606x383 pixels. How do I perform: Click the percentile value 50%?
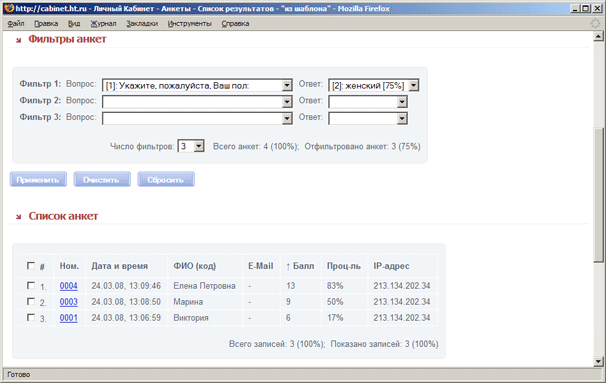click(x=335, y=301)
